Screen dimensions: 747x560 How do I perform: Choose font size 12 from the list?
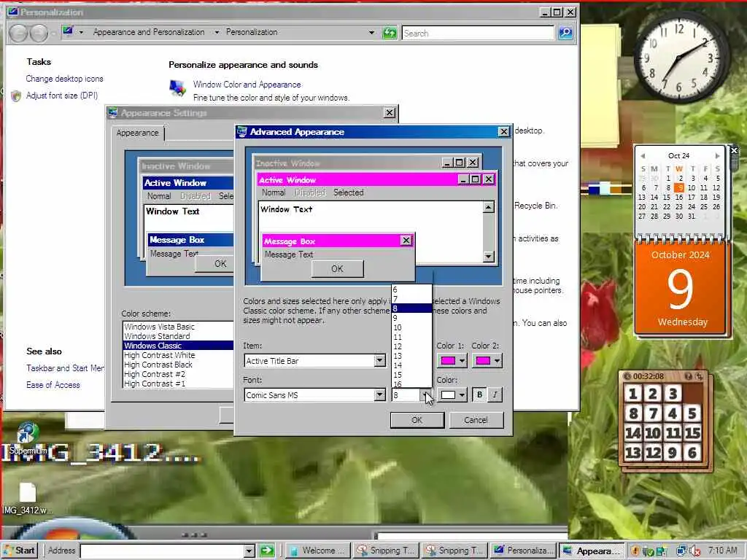tap(411, 346)
